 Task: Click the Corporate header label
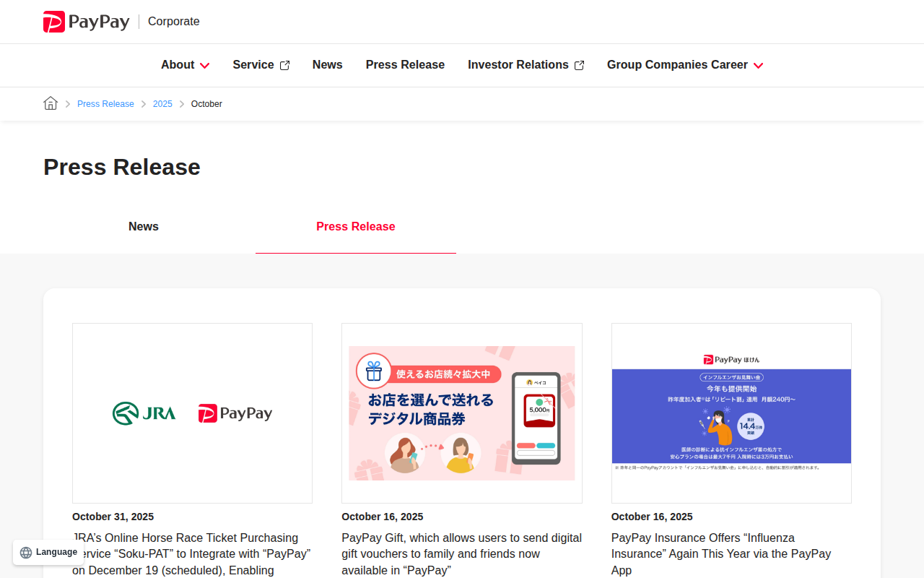point(173,22)
